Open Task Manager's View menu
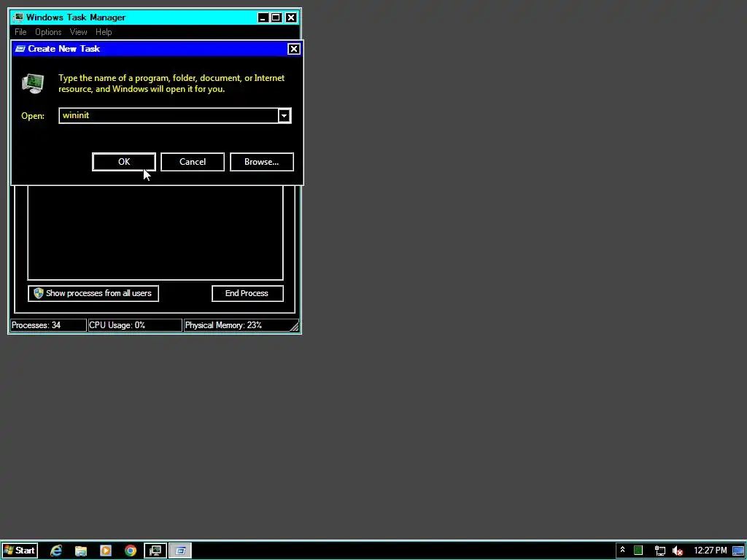This screenshot has width=747, height=560. click(78, 32)
